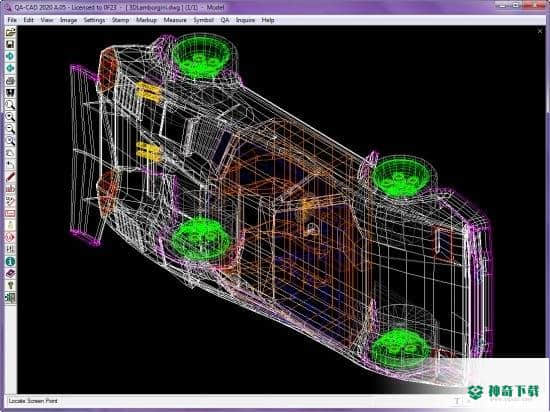
Task: Click the green wheel at the canvas bottom right
Action: coord(401,347)
